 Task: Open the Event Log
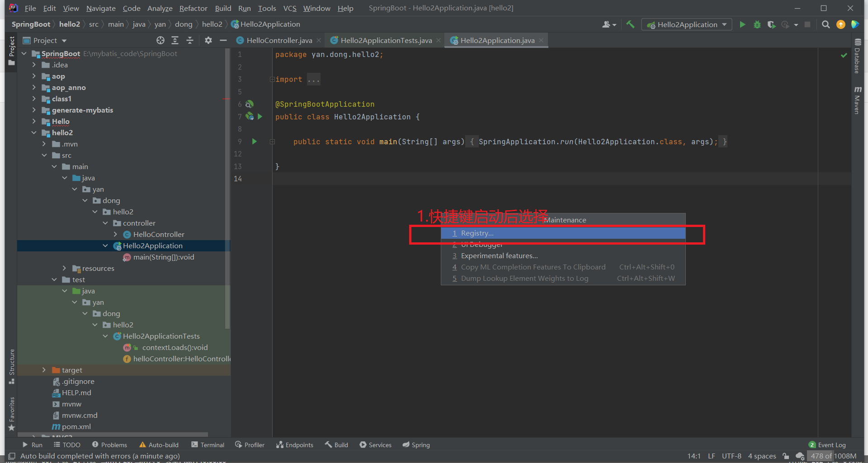tap(827, 445)
